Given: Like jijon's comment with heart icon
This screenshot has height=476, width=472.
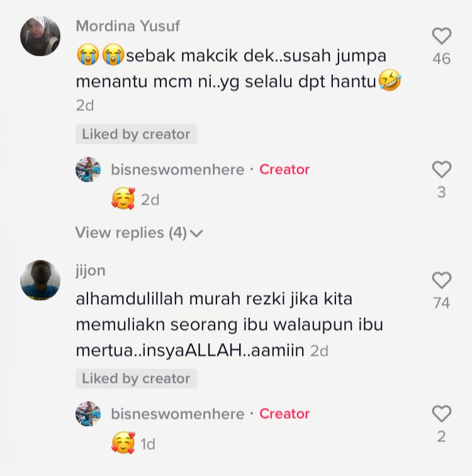Looking at the screenshot, I should click(x=442, y=280).
